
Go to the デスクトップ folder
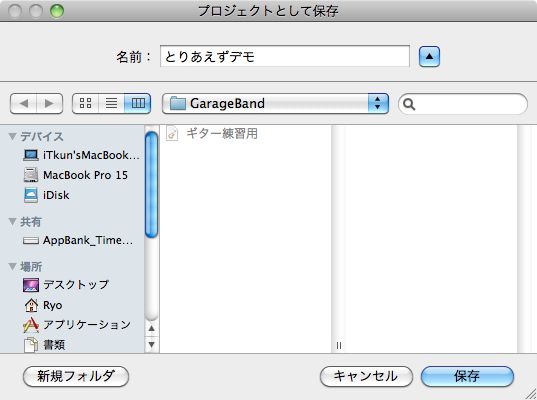(66, 285)
